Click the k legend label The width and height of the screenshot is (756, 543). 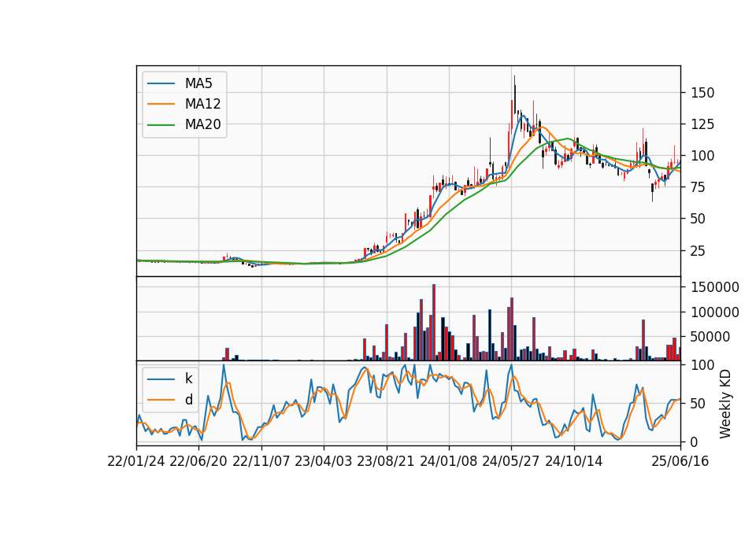click(188, 379)
